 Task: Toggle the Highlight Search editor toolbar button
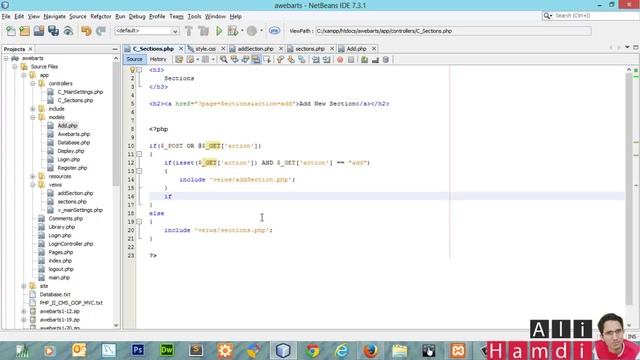[256, 60]
